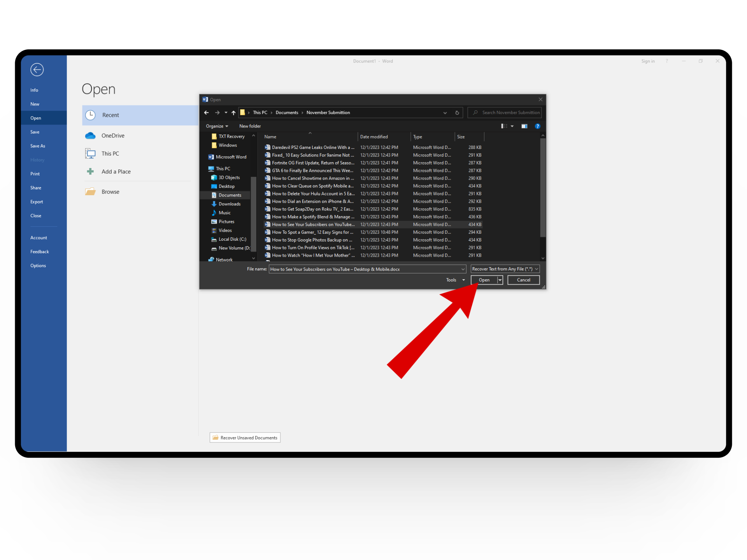Select Save As in the sidebar
Screen dimensions: 747x560
38,146
